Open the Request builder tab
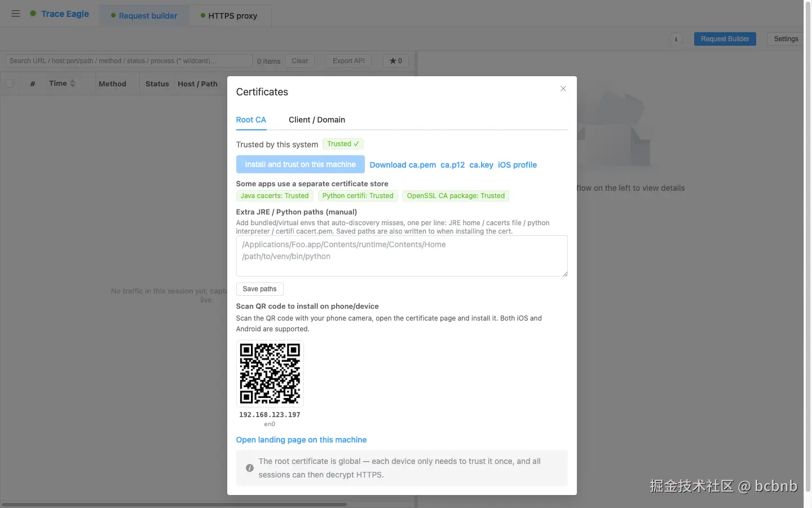The height and width of the screenshot is (508, 812). tap(144, 16)
